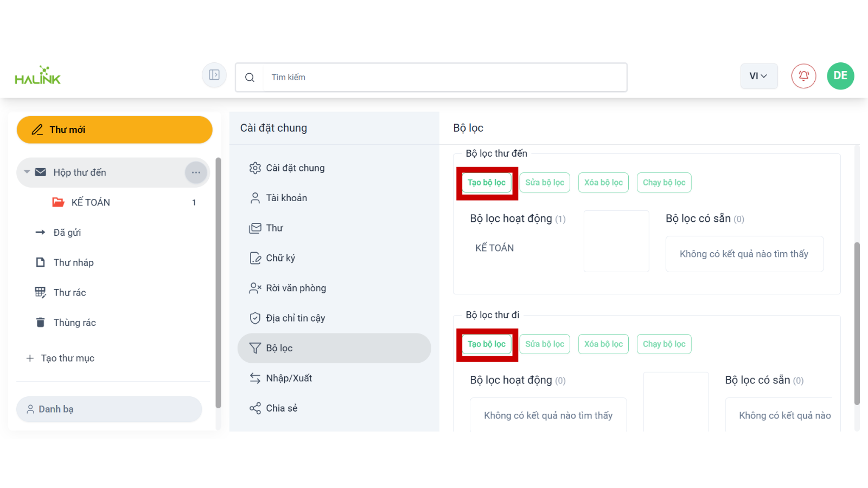This screenshot has width=868, height=488.
Task: Collapse the Hộp thư đến folder tree
Action: (27, 172)
